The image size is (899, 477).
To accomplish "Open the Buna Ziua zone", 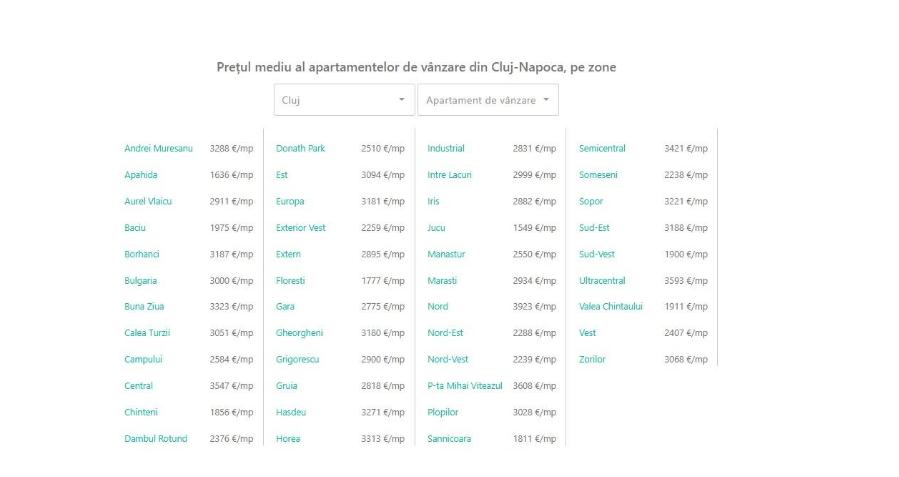I will (144, 307).
